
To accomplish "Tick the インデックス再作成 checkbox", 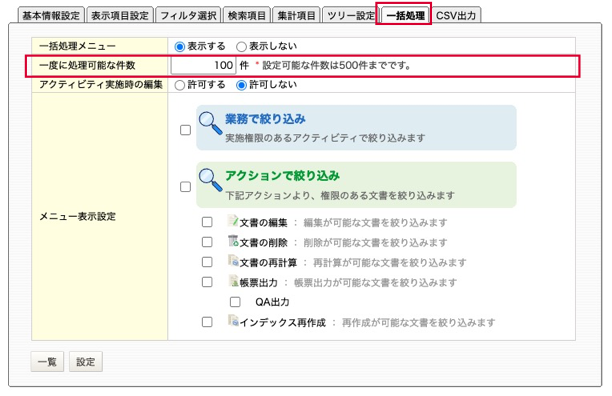I will pyautogui.click(x=207, y=322).
